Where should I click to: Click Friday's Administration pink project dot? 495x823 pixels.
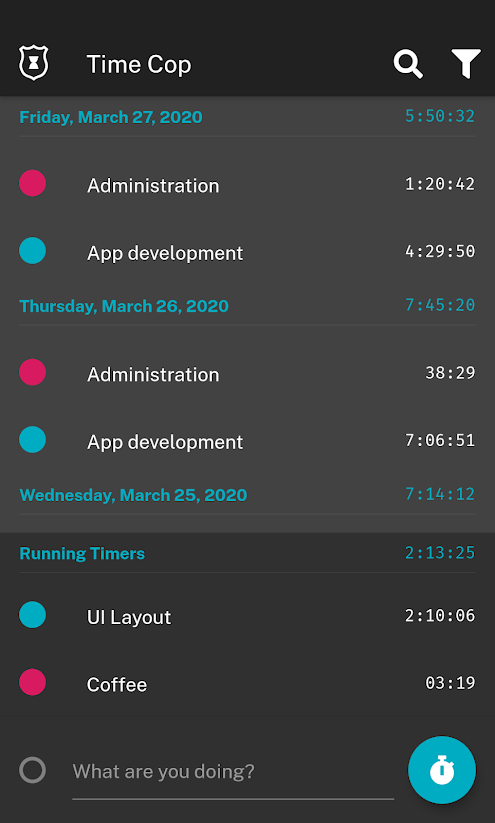click(x=33, y=183)
